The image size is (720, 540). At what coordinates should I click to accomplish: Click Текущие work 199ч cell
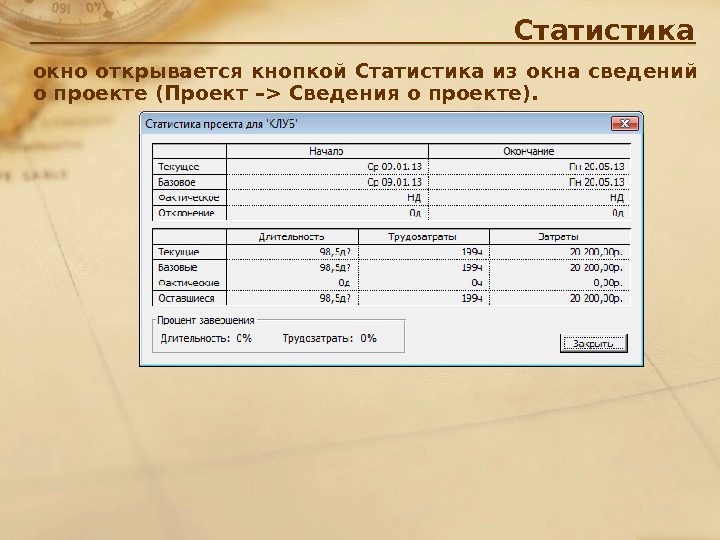pyautogui.click(x=423, y=252)
